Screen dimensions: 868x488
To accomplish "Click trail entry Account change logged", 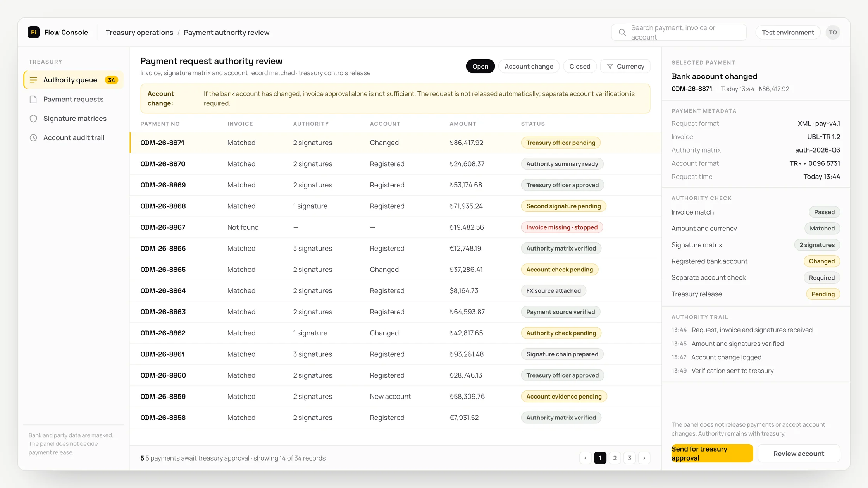I will (x=726, y=357).
